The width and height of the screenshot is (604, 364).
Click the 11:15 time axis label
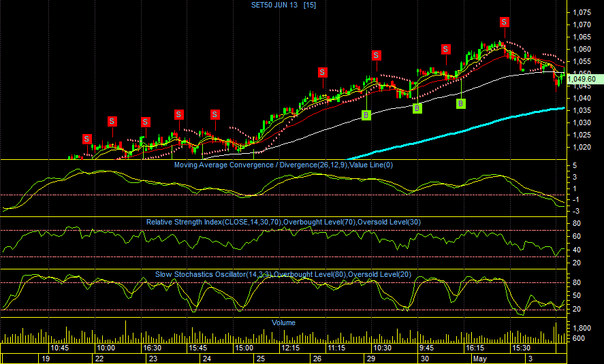[336, 348]
